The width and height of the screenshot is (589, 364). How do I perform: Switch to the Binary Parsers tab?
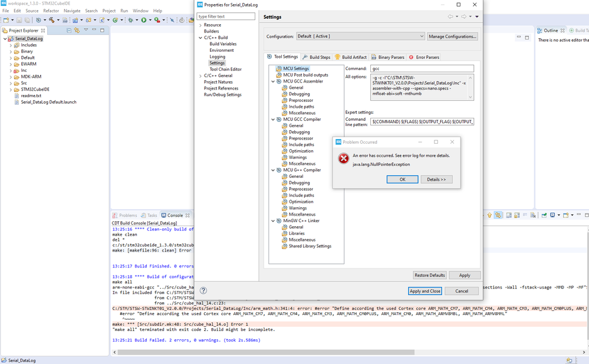(x=388, y=57)
